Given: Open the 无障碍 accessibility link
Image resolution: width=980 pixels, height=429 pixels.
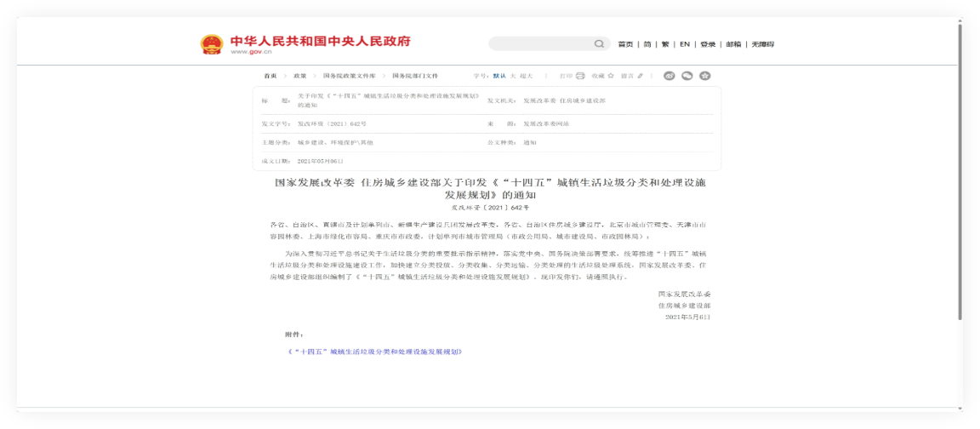Looking at the screenshot, I should tap(762, 44).
